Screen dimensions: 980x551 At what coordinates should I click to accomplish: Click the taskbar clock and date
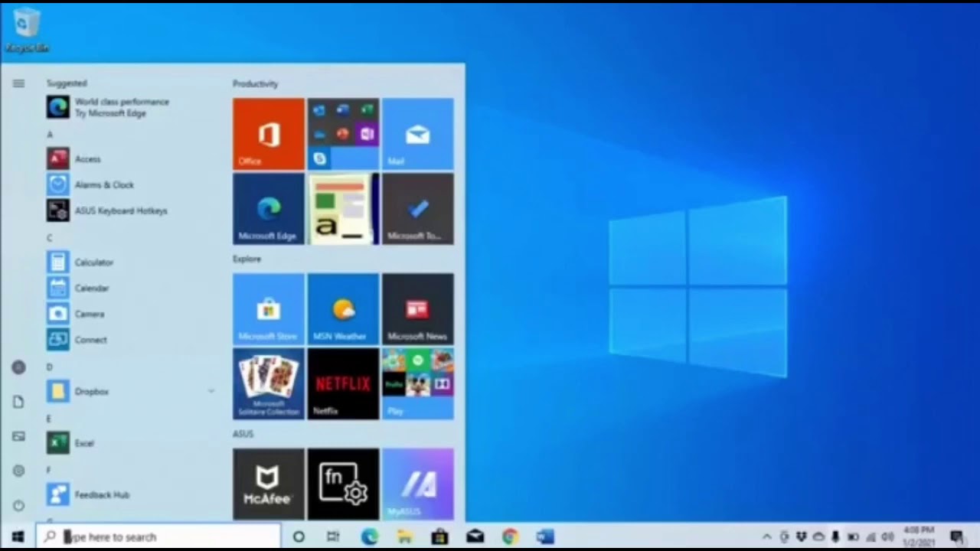(x=919, y=536)
